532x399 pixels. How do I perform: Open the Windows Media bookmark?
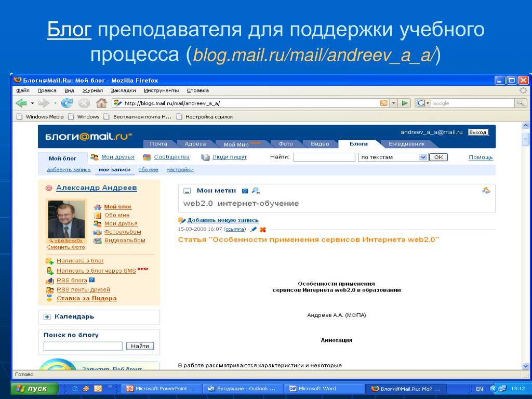pos(41,117)
